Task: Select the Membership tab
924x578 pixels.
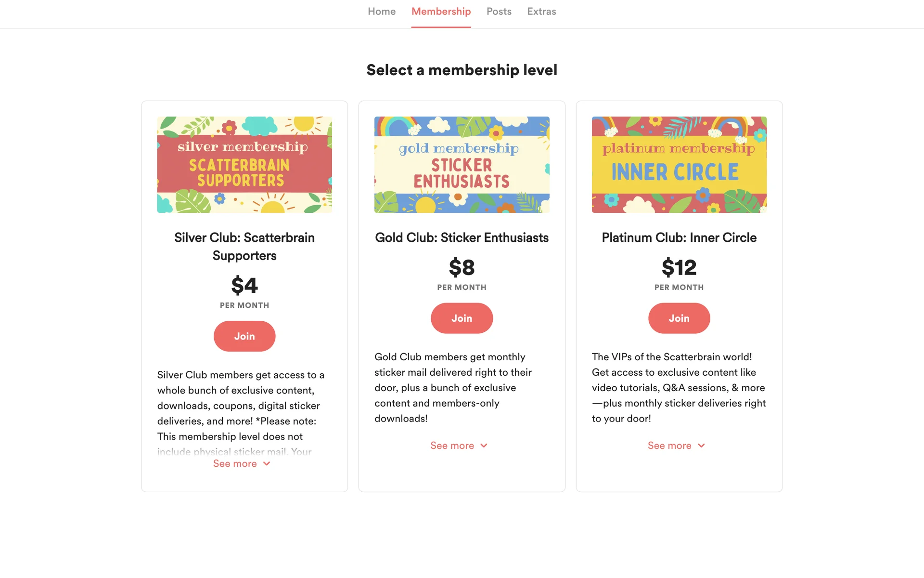Action: [441, 12]
